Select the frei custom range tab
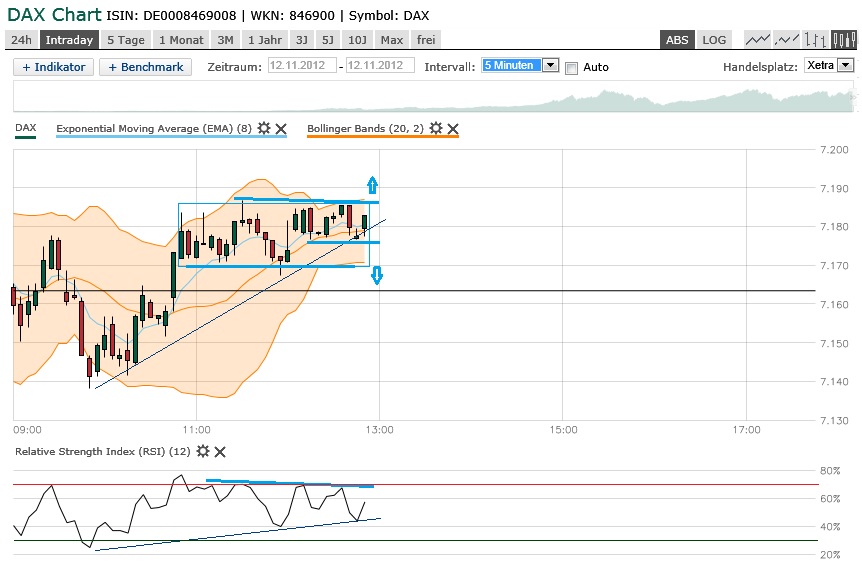Screen dimensions: 862x568 tap(426, 40)
